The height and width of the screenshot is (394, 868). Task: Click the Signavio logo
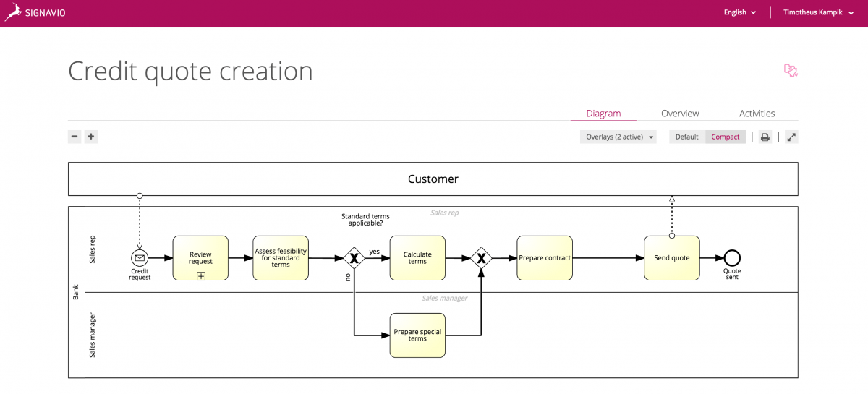pyautogui.click(x=35, y=13)
